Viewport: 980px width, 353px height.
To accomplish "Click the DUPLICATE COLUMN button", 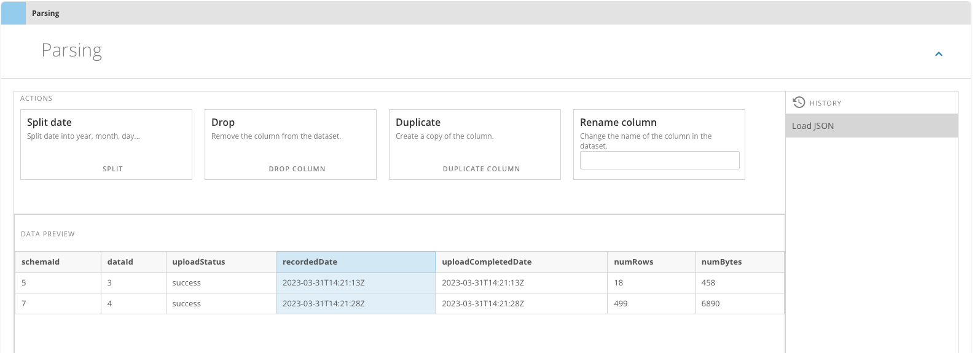I will click(x=481, y=169).
